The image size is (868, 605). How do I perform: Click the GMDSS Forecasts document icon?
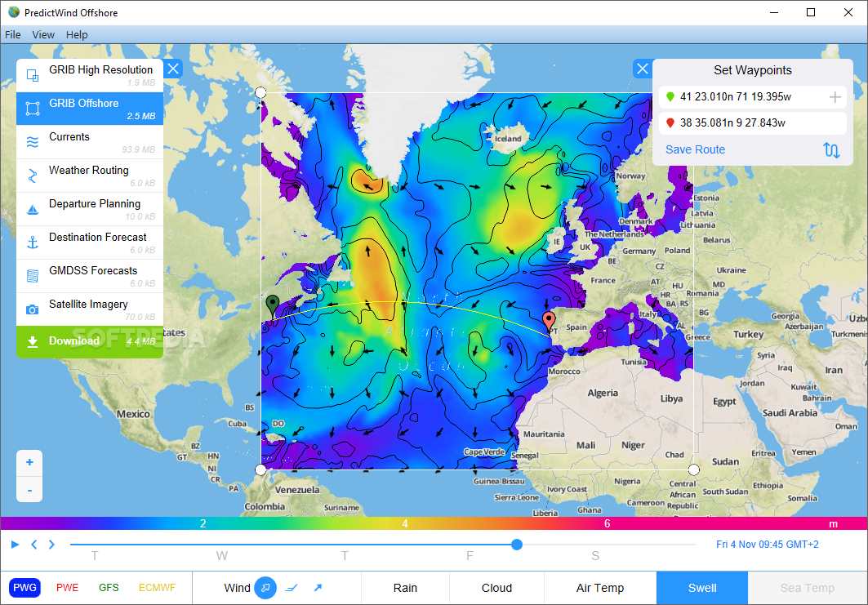coord(33,276)
